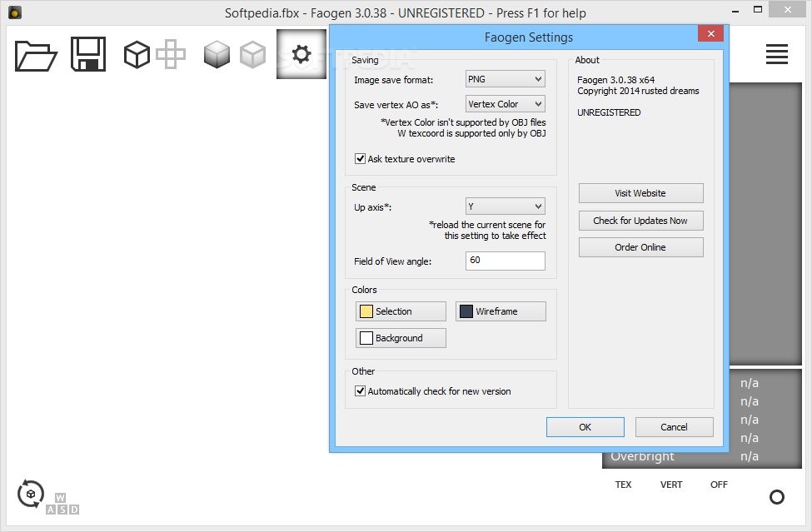812x532 pixels.
Task: Click Check for Updates Now
Action: tap(640, 221)
